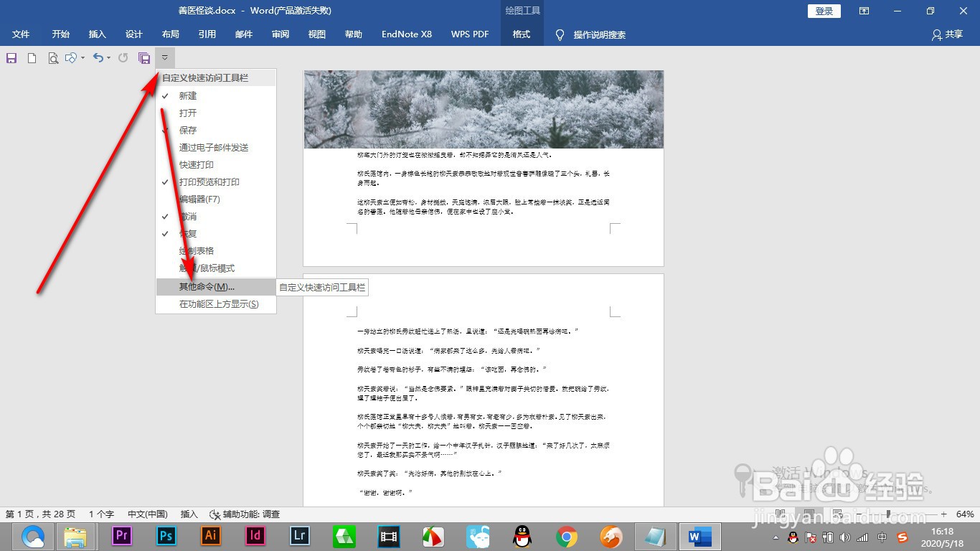The width and height of the screenshot is (980, 551).
Task: Click 辅助功能: 调查 accessibility checker
Action: (244, 514)
